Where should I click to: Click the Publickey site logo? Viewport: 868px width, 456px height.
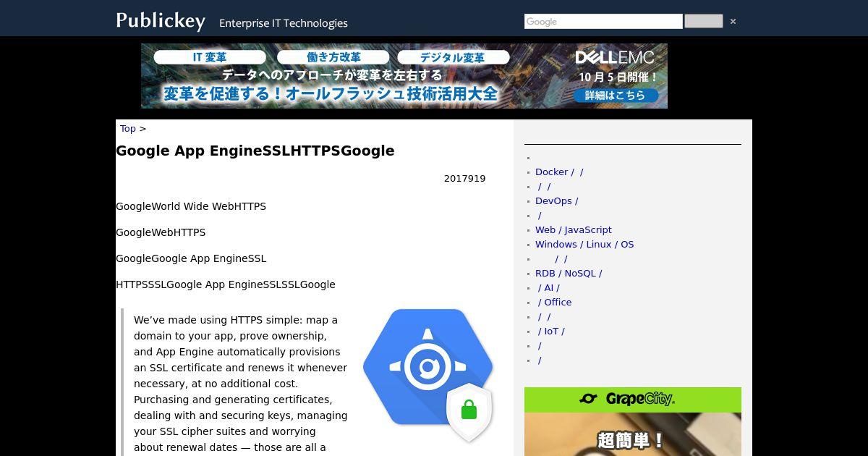(x=161, y=20)
